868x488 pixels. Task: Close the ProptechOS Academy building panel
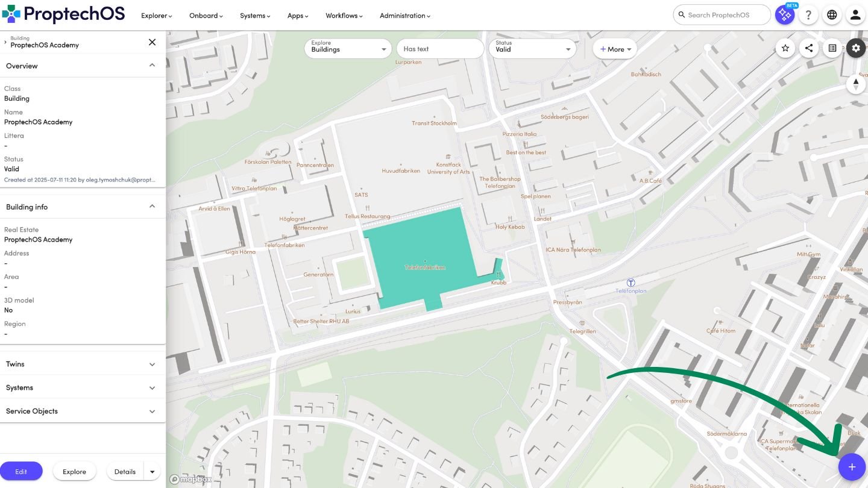pos(152,42)
